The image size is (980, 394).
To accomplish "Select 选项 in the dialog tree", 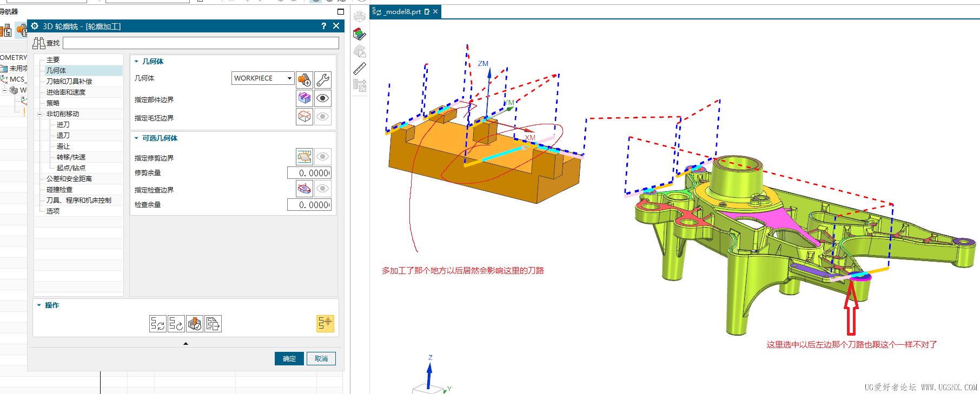I will tap(53, 211).
